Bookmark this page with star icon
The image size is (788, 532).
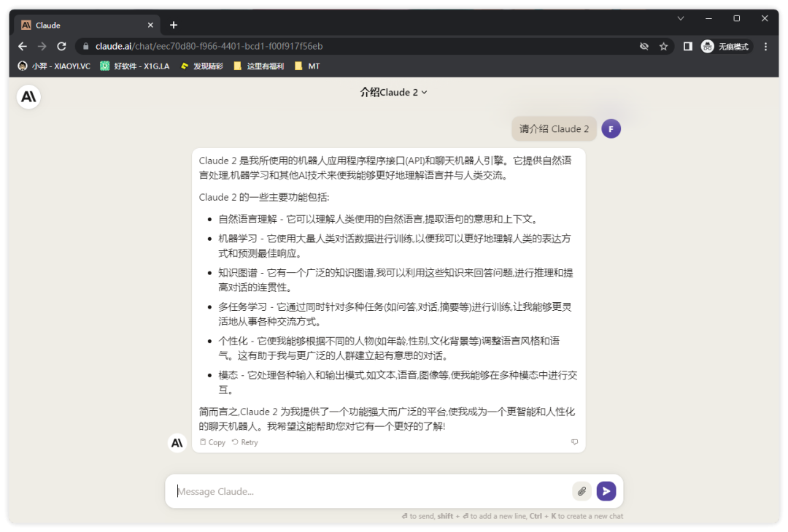[x=663, y=46]
